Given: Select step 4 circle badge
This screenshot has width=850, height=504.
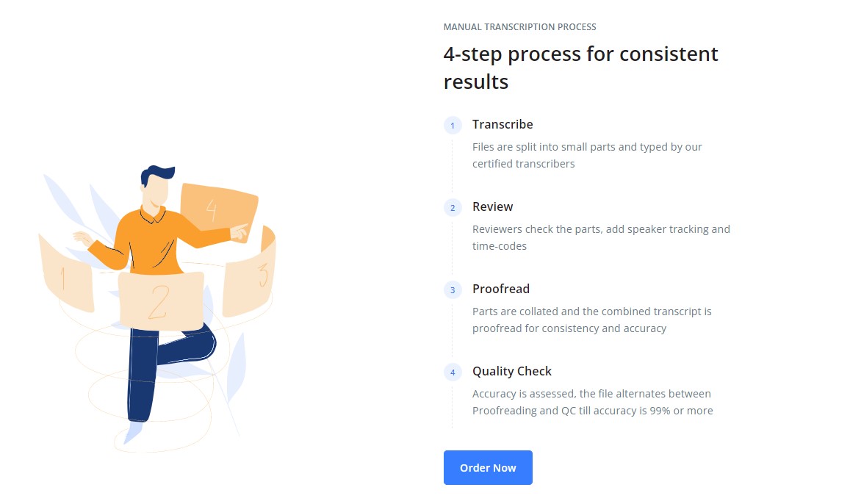Looking at the screenshot, I should 453,372.
